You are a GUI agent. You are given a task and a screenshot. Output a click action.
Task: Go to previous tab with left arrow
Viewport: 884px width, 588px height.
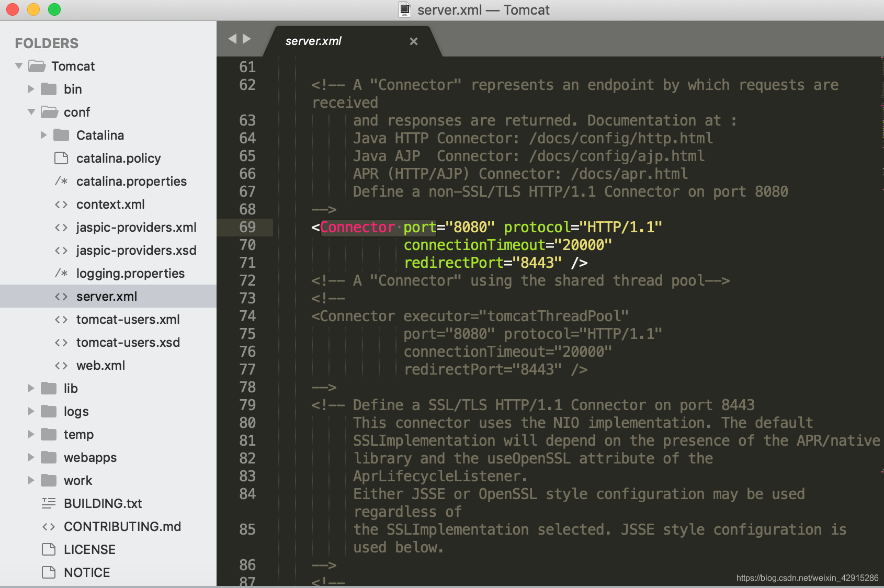[x=233, y=39]
